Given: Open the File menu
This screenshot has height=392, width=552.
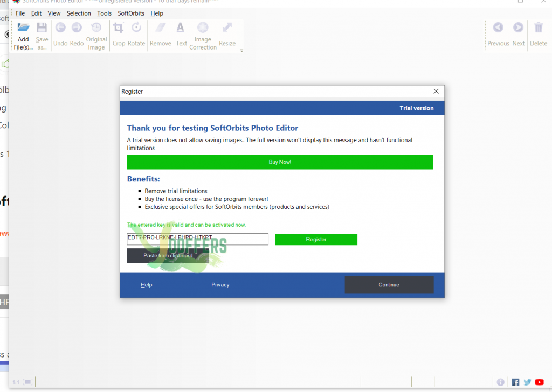Looking at the screenshot, I should pyautogui.click(x=20, y=13).
